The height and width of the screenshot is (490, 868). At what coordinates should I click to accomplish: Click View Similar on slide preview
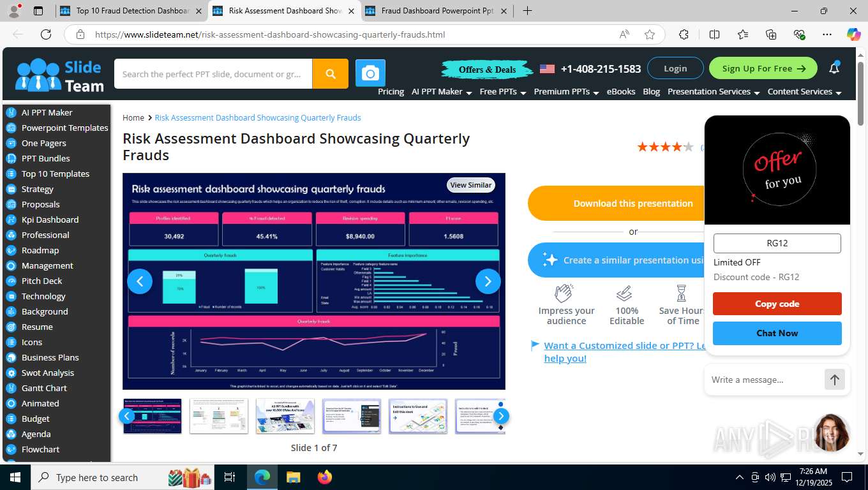471,185
